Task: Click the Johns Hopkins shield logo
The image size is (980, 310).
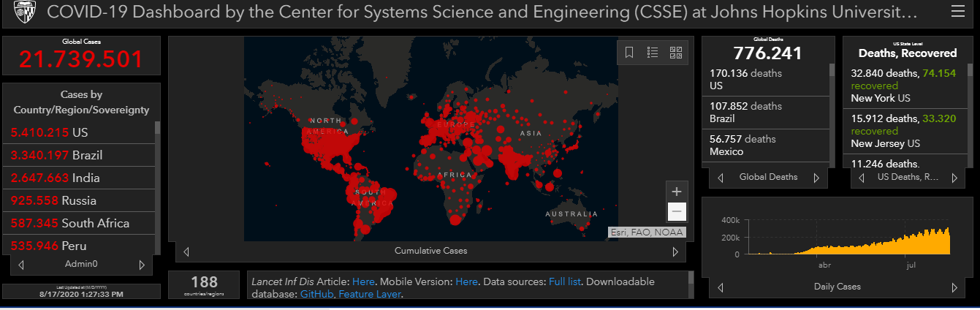Action: [26, 12]
